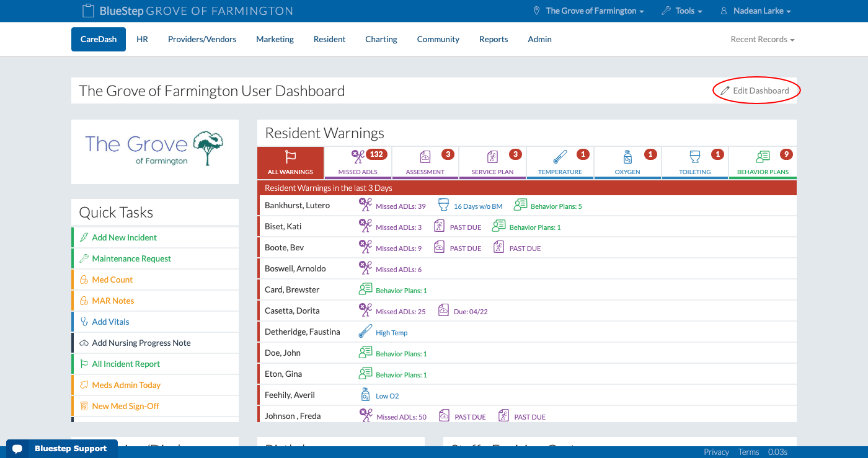The image size is (868, 458).
Task: Open the Admin menu
Action: [540, 39]
